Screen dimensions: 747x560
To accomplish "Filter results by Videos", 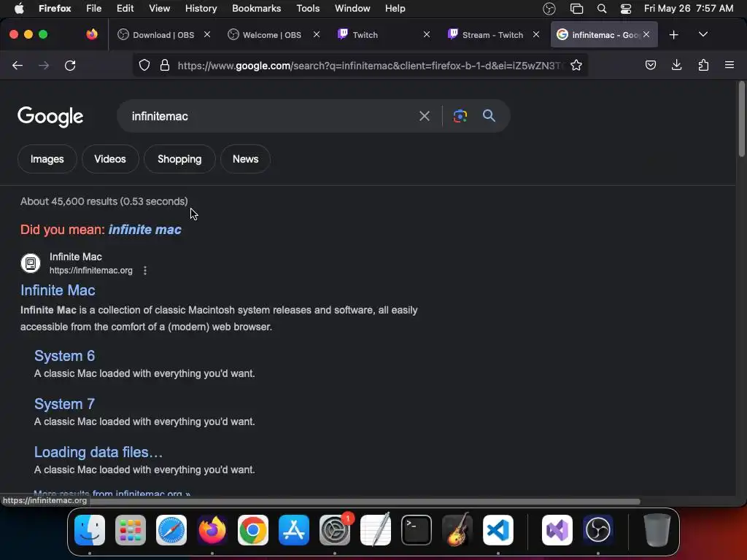I will coord(110,159).
